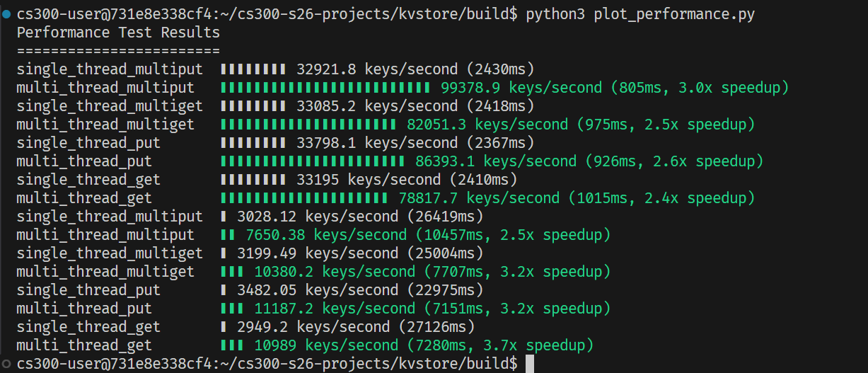Click the bottom prompt path kvstore/build
Viewport: 868px width, 373px height.
point(462,364)
